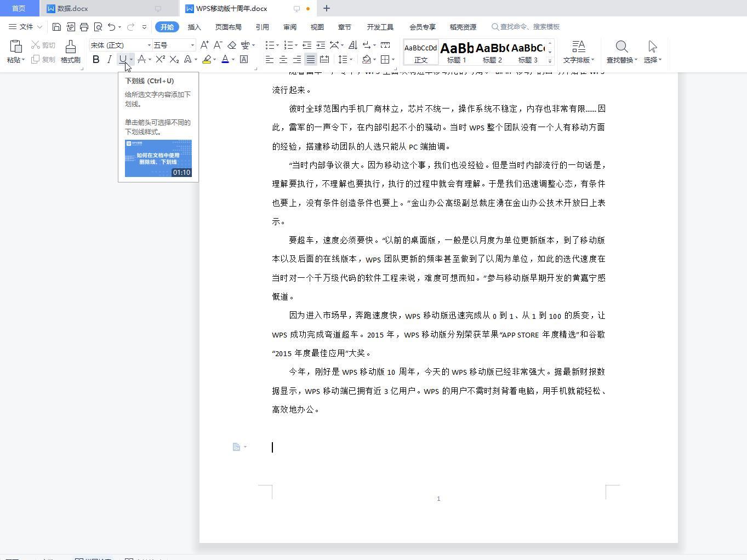Viewport: 747px width, 560px height.
Task: Click the Clear Formatting eraser icon
Action: click(232, 45)
